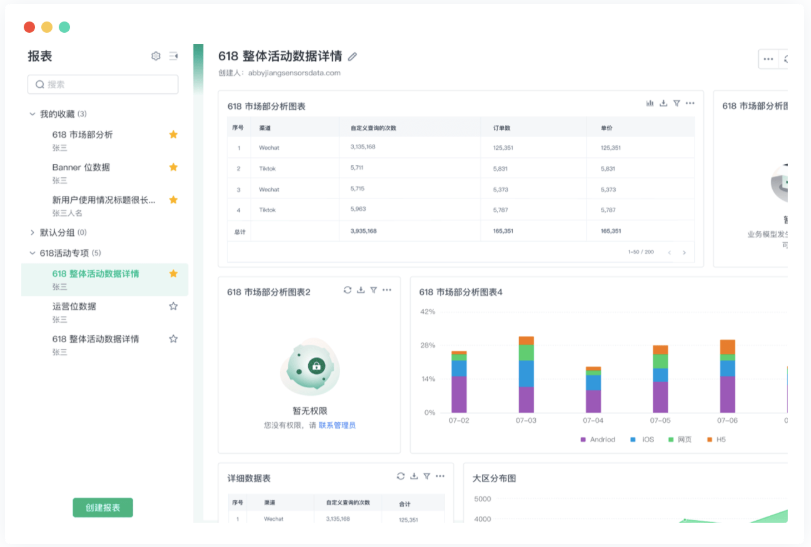Favorite the last 618 整体活动数据详情 star
This screenshot has height=547, width=811.
click(x=173, y=339)
